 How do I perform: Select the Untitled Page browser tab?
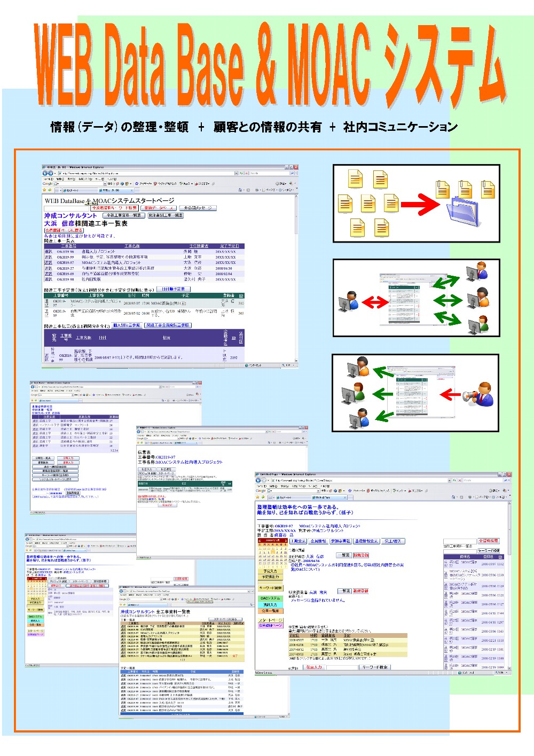point(322,497)
